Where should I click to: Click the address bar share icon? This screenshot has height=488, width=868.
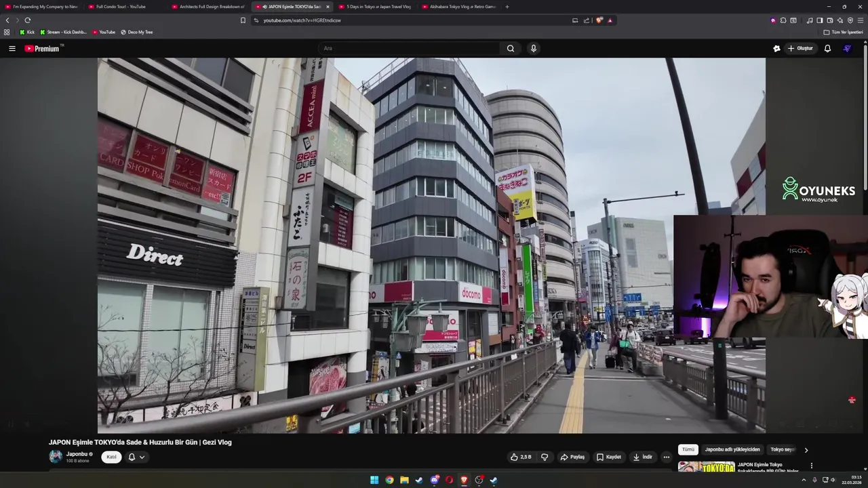tap(587, 20)
